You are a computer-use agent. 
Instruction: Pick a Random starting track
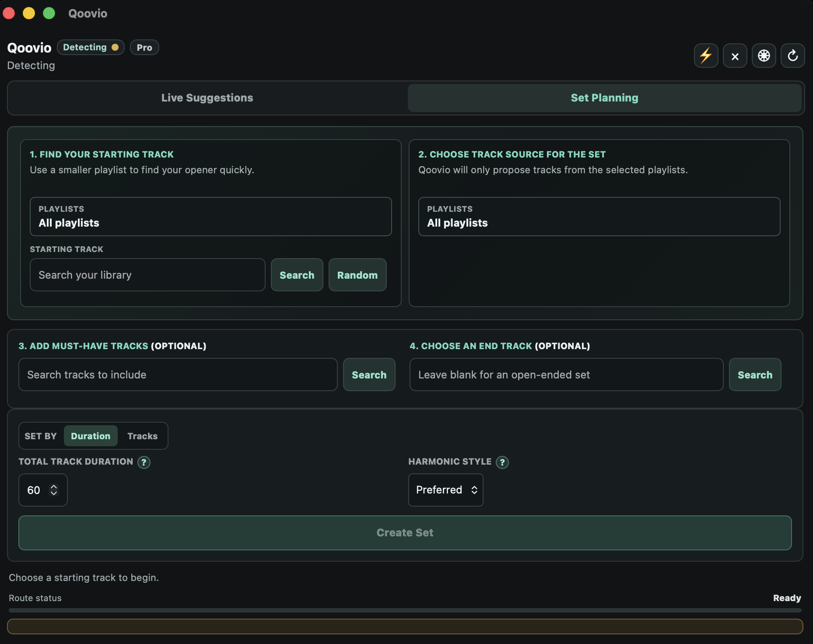pos(357,275)
